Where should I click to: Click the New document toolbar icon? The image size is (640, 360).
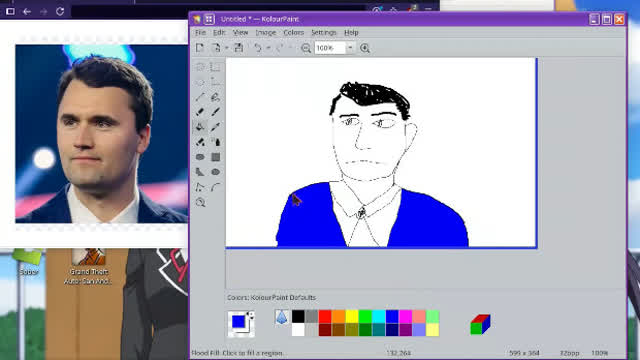(200, 48)
